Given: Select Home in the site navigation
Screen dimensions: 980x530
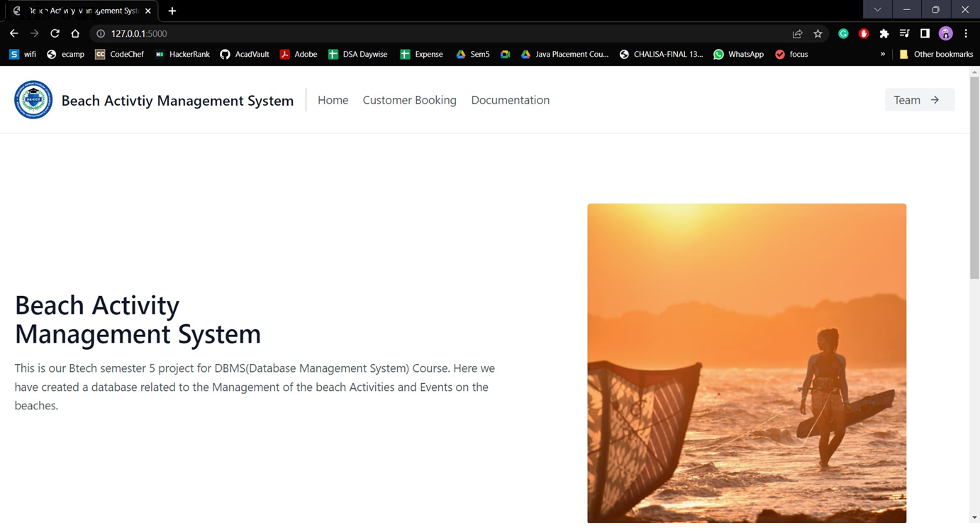Looking at the screenshot, I should point(333,100).
